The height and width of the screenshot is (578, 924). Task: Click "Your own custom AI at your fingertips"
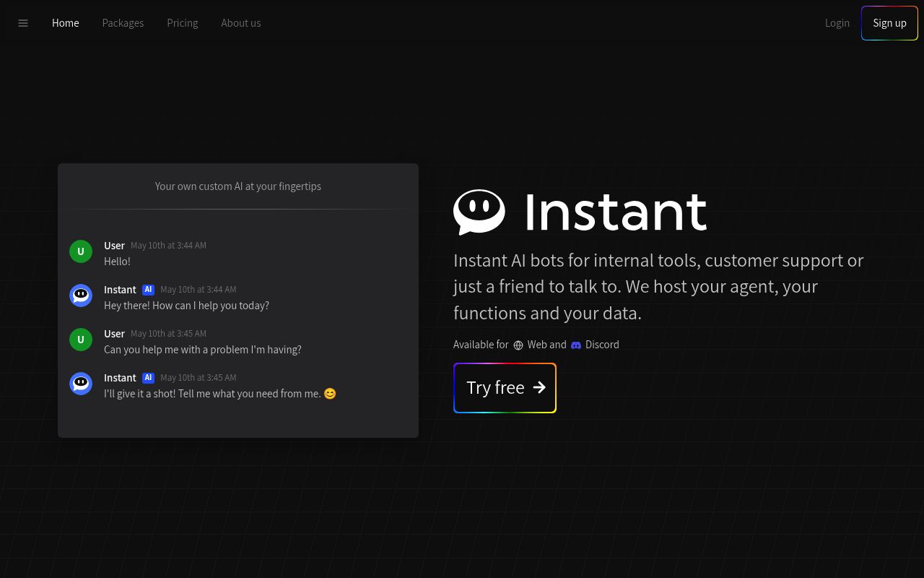click(238, 186)
